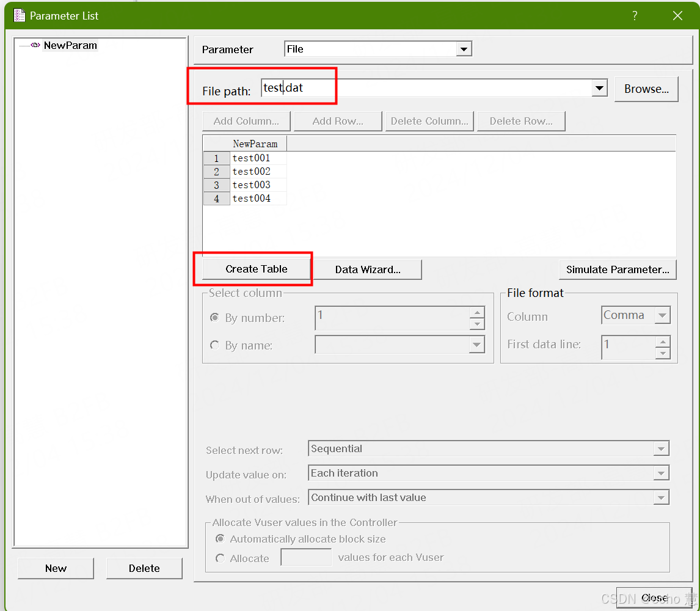
Task: Increase By number with up spinner
Action: (477, 313)
